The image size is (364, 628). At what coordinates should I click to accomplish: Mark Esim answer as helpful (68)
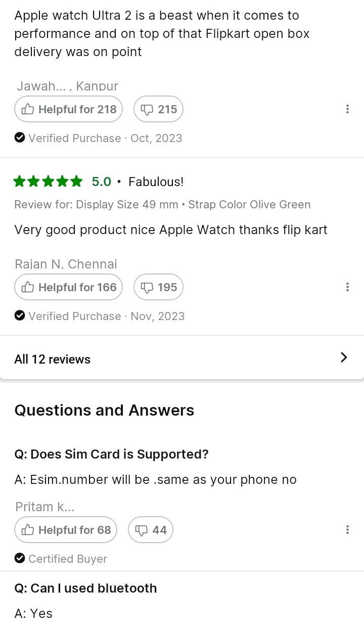[66, 530]
